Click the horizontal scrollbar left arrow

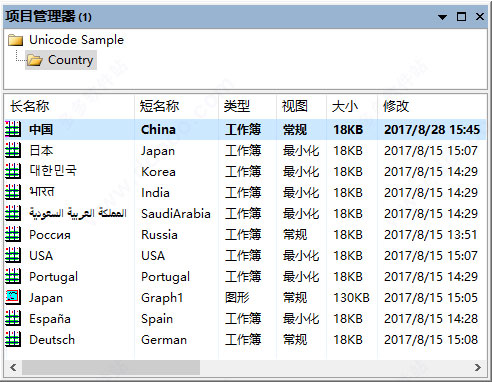coord(13,367)
